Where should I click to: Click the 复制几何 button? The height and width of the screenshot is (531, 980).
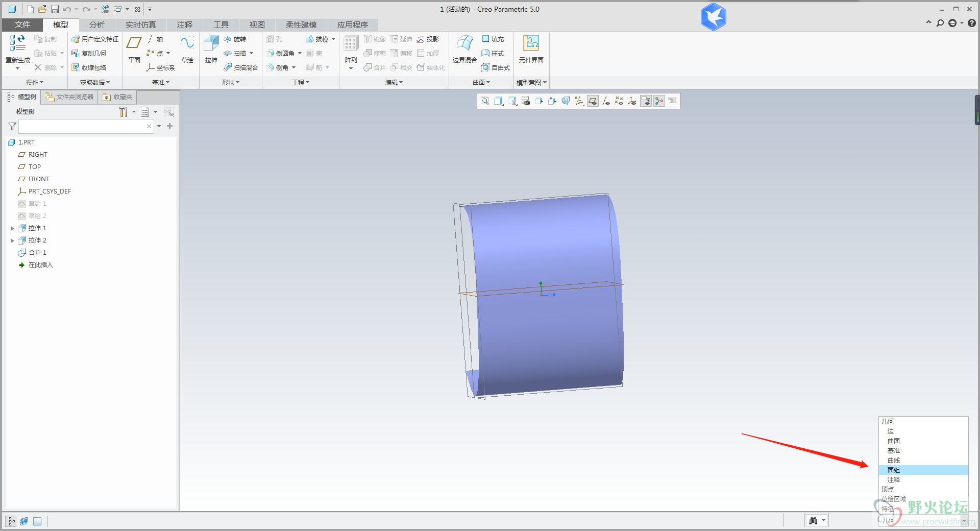(89, 53)
